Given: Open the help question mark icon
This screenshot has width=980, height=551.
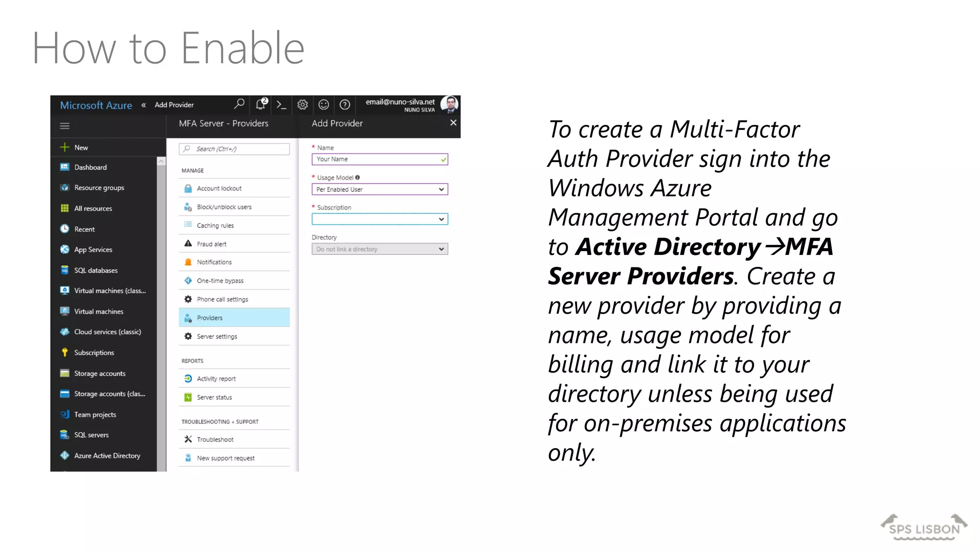Looking at the screenshot, I should pyautogui.click(x=345, y=105).
